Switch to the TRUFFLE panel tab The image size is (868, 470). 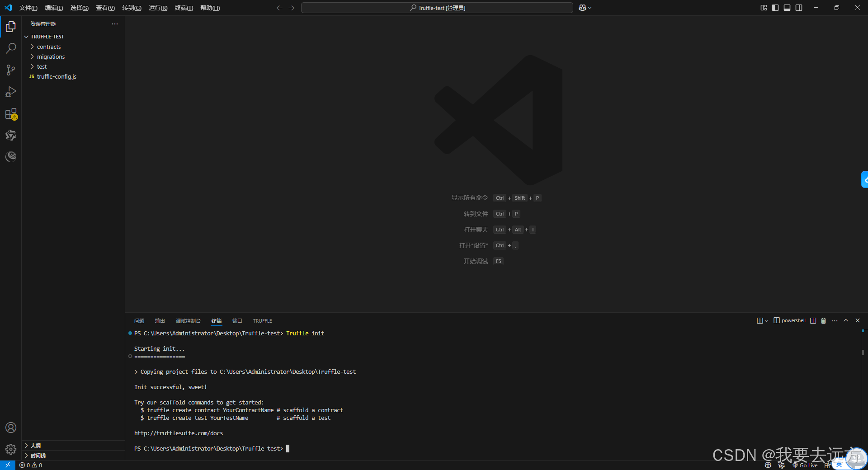(263, 321)
